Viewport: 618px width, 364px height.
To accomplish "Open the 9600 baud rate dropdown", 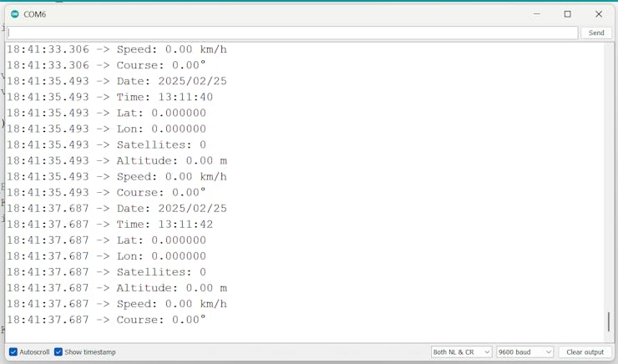I will point(524,351).
